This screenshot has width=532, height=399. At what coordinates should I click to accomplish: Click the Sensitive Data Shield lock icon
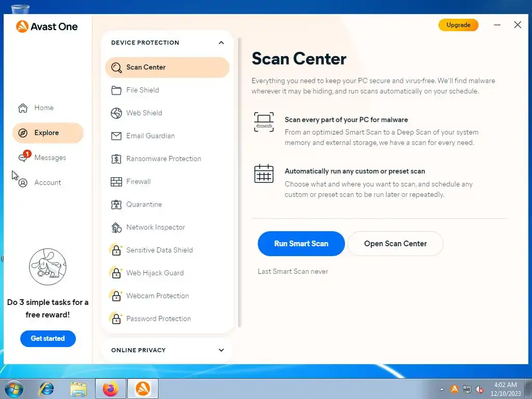click(116, 250)
